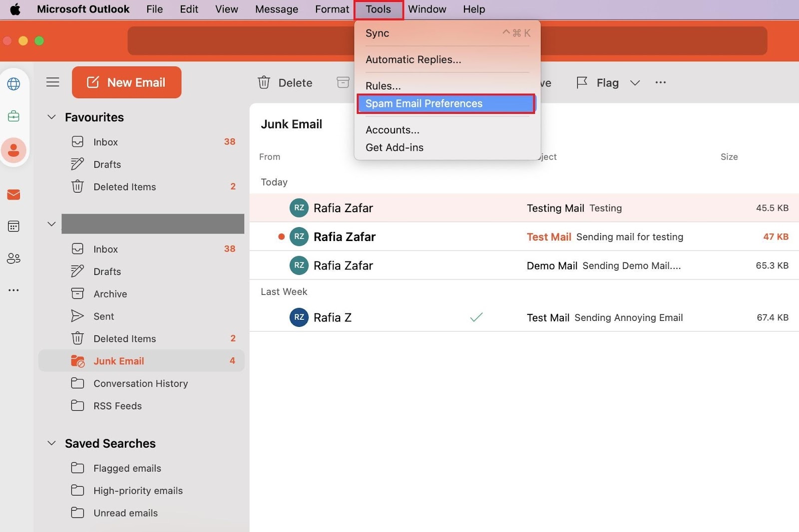The height and width of the screenshot is (532, 799).
Task: Open the Testing Mail email
Action: [524, 208]
